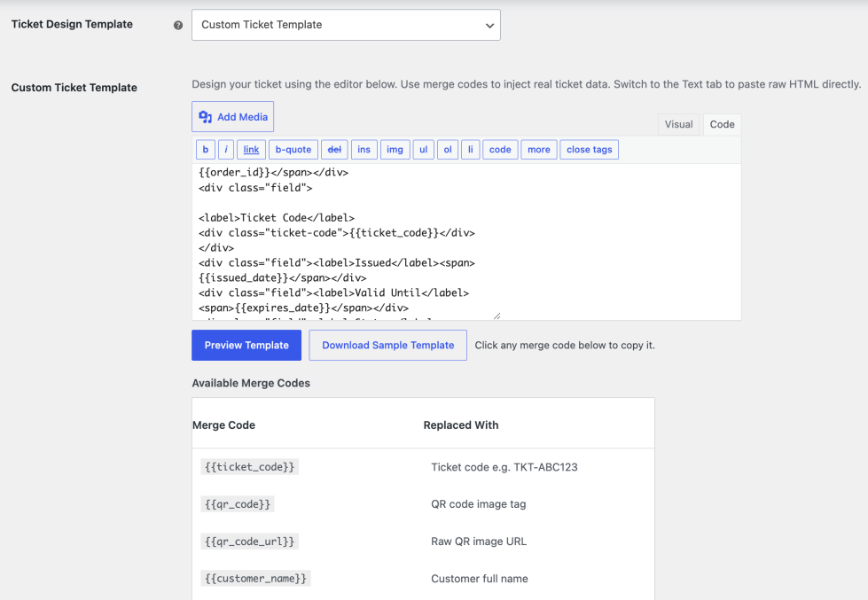Click the 'QR code image tag' description
The image size is (868, 600).
(478, 504)
